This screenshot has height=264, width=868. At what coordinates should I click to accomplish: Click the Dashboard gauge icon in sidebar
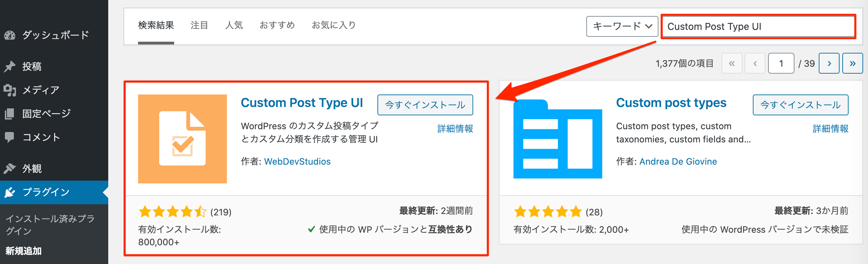point(10,35)
